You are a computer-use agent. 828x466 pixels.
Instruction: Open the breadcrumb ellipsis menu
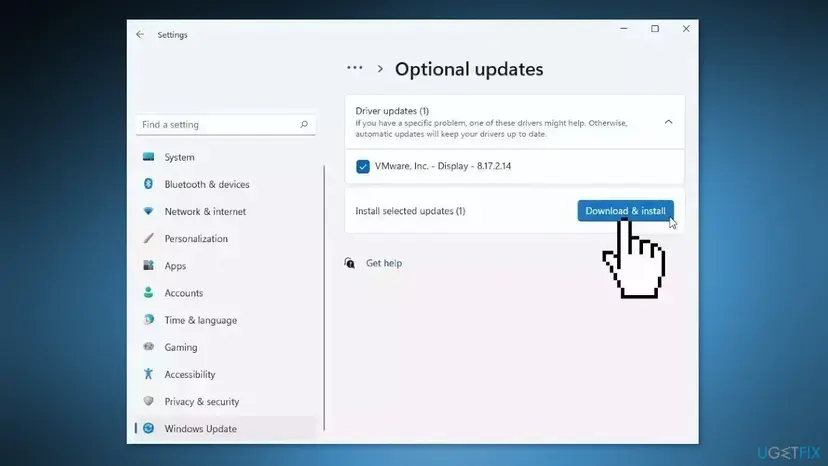tap(355, 68)
